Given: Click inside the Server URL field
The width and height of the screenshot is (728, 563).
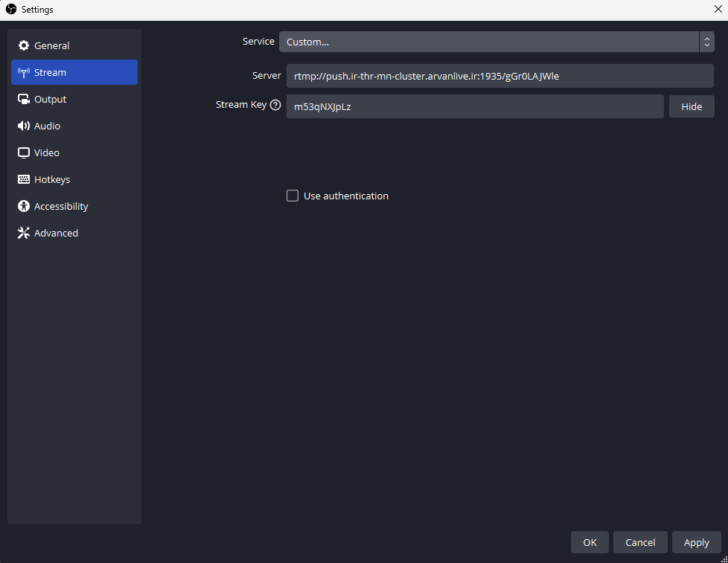Looking at the screenshot, I should click(x=499, y=76).
